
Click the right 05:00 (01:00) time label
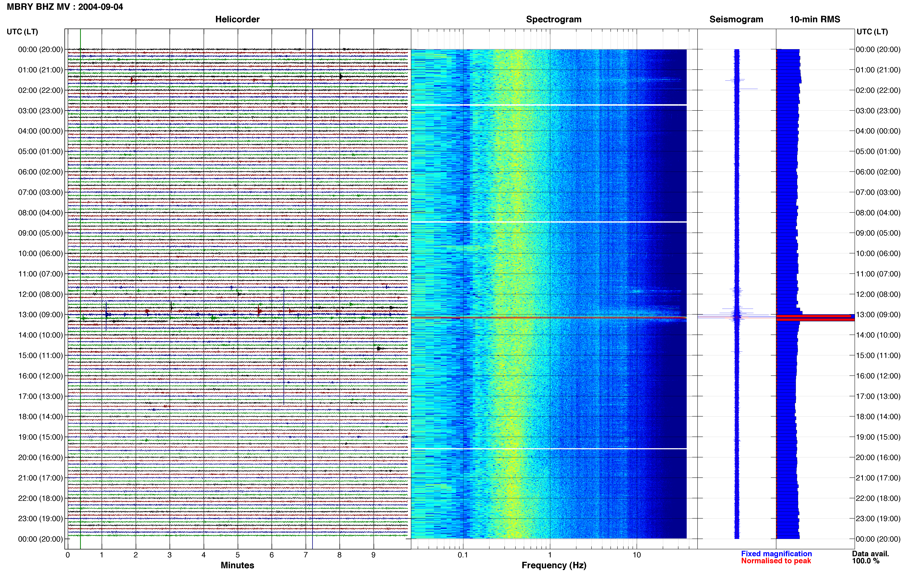878,151
